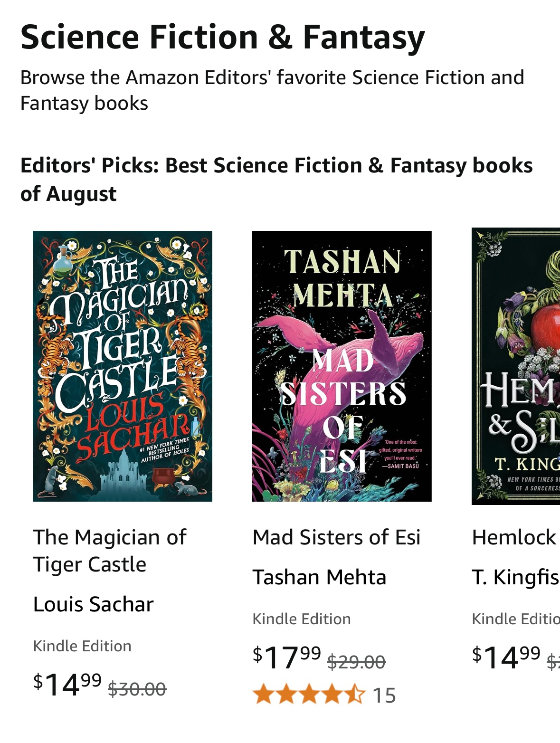Click the 'Hemlock' title link
This screenshot has height=743, width=560.
point(514,537)
